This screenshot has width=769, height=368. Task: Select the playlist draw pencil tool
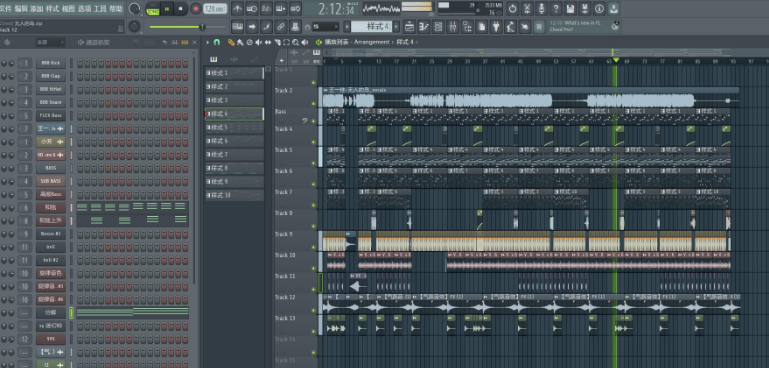[231, 42]
